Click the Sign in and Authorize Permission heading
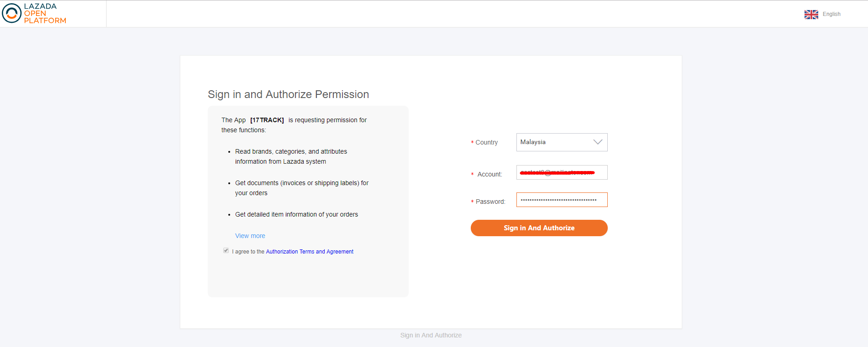 pyautogui.click(x=288, y=94)
